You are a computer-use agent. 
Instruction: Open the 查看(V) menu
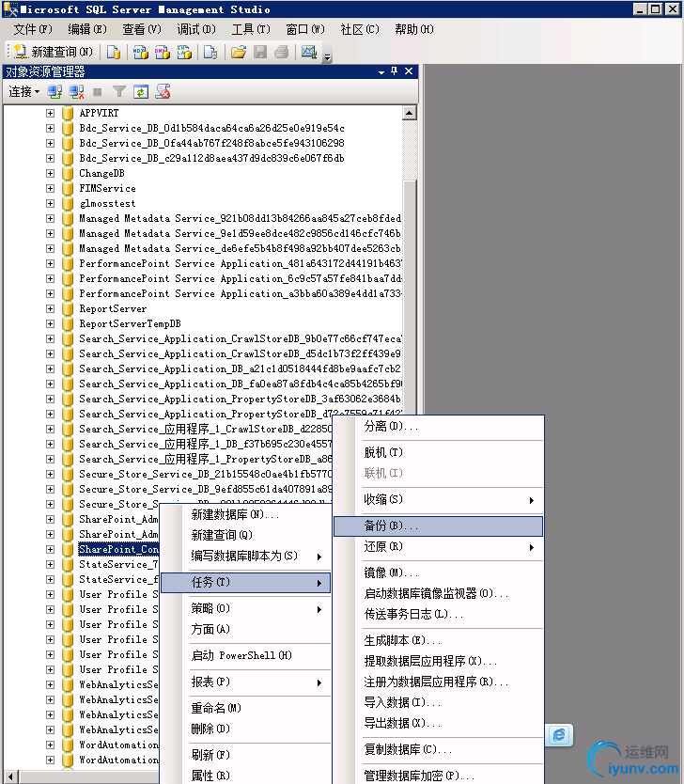tap(142, 29)
